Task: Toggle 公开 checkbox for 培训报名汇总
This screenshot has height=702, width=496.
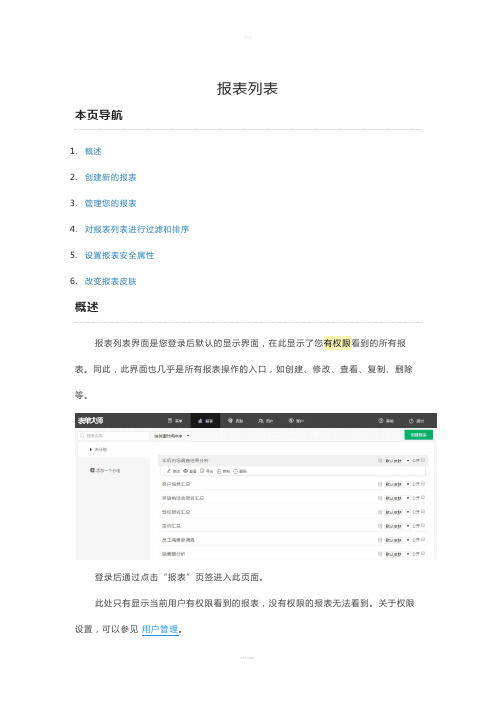Action: point(423,511)
